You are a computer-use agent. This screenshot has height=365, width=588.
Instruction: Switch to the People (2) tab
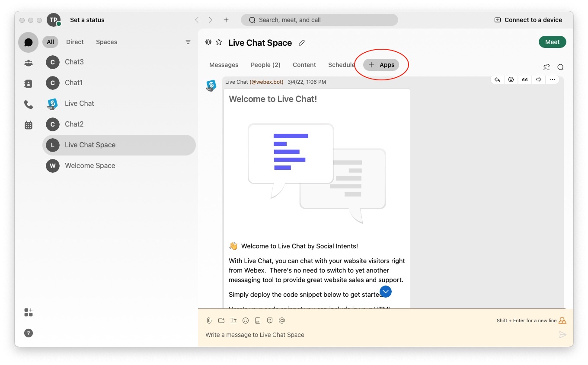[265, 65]
